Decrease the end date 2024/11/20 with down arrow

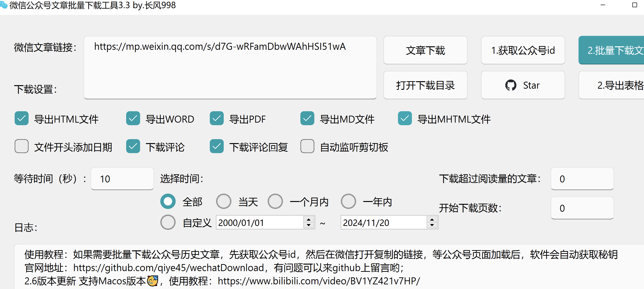432,225
